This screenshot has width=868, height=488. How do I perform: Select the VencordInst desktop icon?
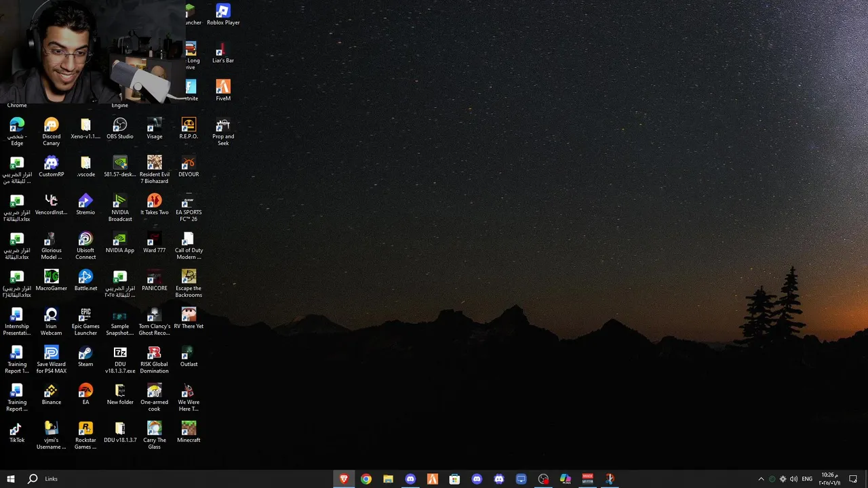[52, 205]
